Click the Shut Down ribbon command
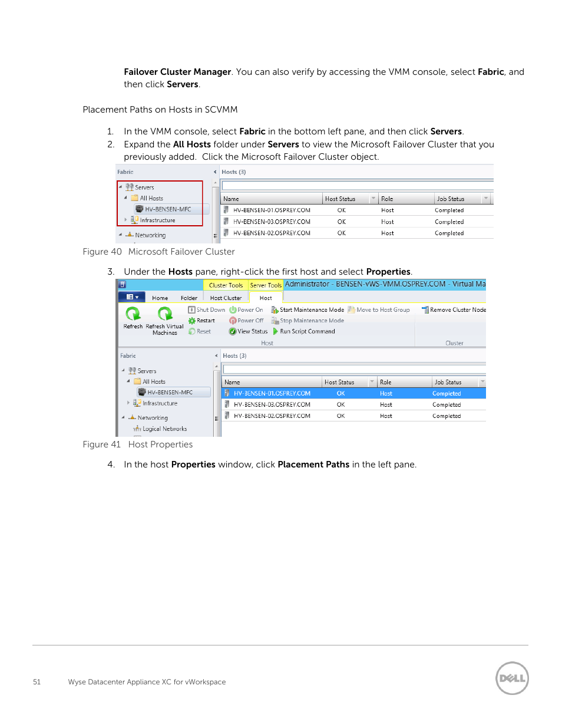Screen dimensions: 562x728 coord(207,309)
